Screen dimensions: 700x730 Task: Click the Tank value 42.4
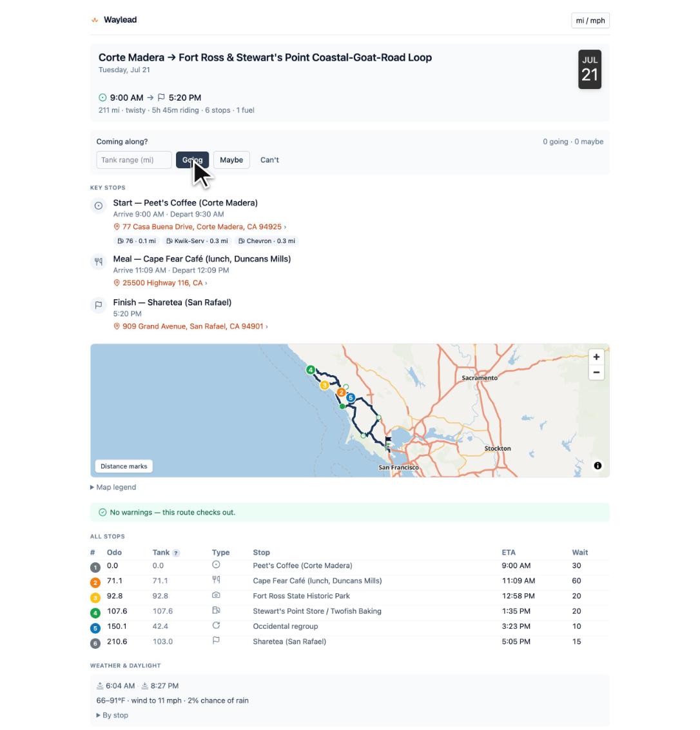[x=160, y=626]
